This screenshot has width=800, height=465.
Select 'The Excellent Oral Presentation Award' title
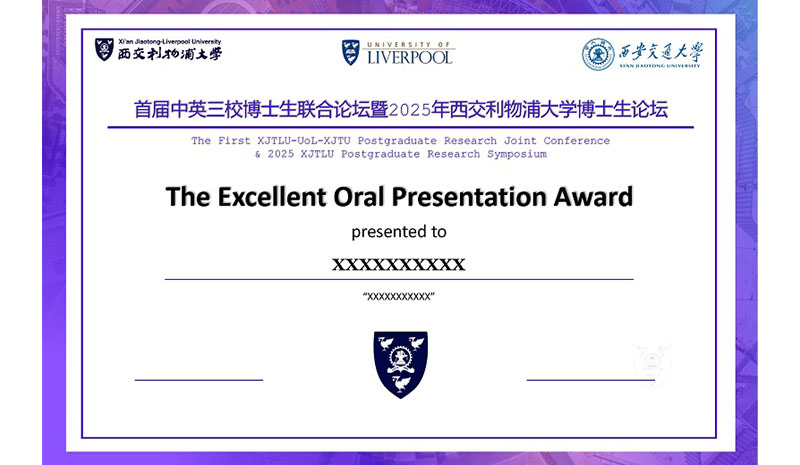399,197
